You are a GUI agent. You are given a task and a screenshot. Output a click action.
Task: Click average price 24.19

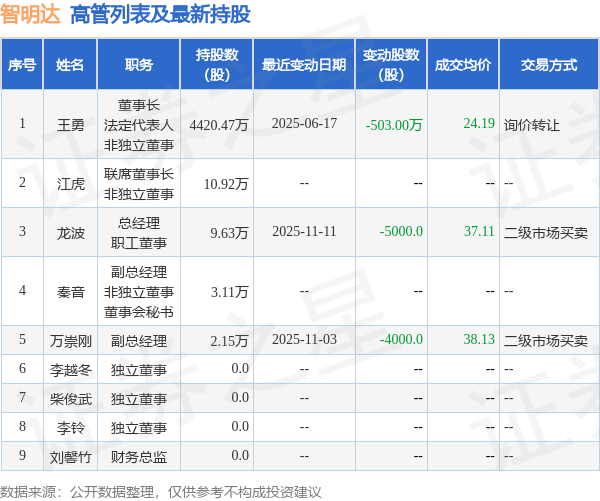pos(479,123)
